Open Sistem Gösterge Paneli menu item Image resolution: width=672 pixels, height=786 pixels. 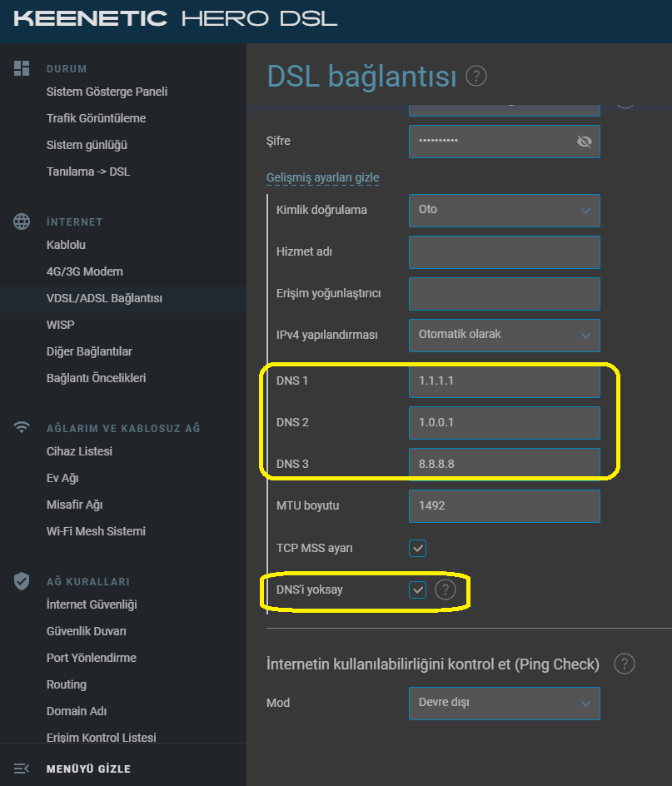(107, 92)
